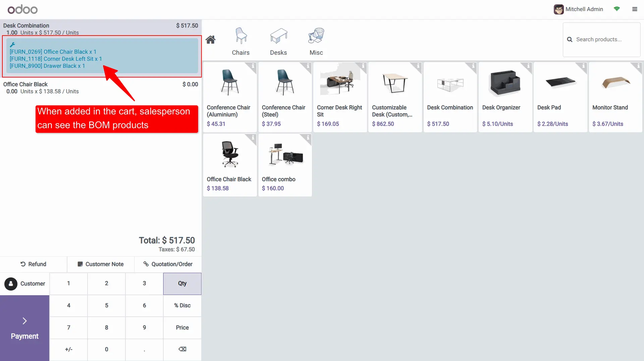Image resolution: width=644 pixels, height=361 pixels.
Task: Focus the Search products field
Action: (602, 40)
